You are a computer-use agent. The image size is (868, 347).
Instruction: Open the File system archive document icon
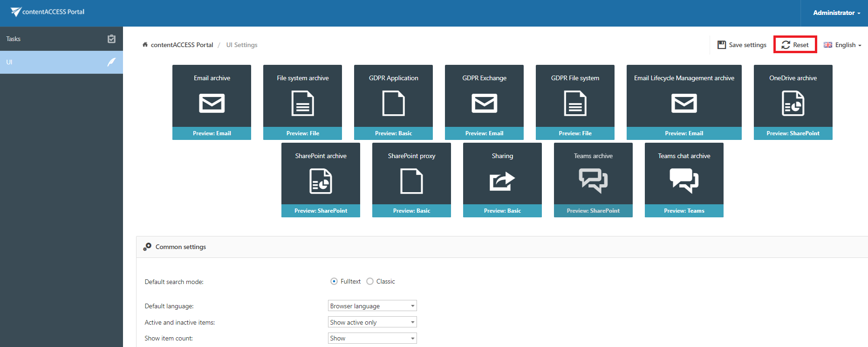302,103
